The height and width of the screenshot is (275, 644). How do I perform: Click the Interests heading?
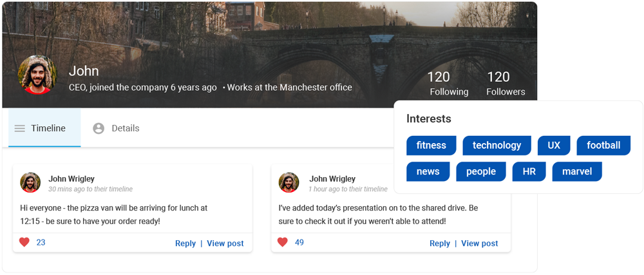point(429,119)
